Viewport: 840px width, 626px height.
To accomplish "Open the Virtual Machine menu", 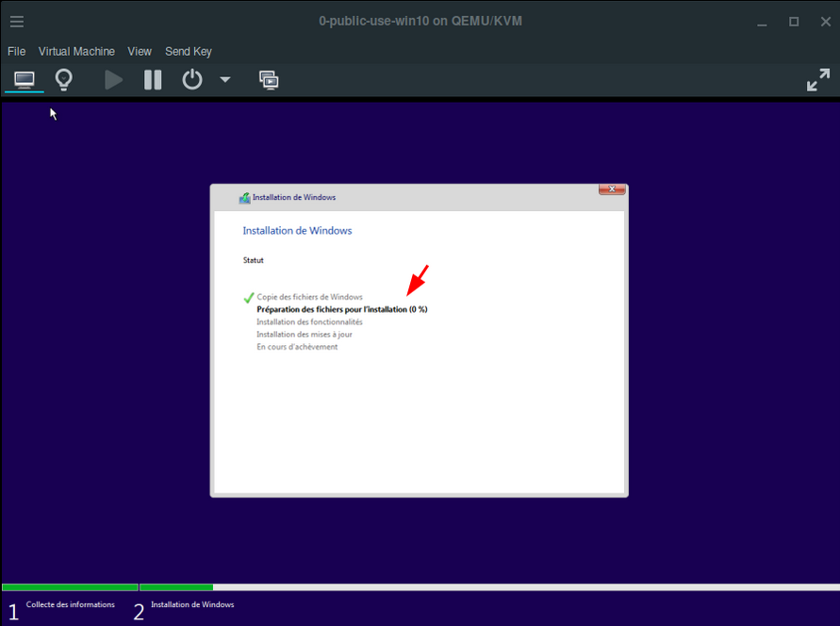I will pyautogui.click(x=76, y=52).
